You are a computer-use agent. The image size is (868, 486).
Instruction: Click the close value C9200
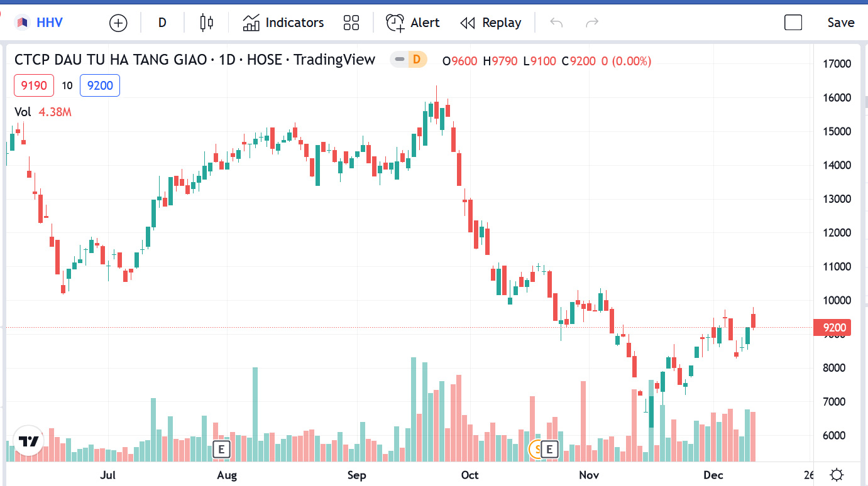tap(578, 61)
